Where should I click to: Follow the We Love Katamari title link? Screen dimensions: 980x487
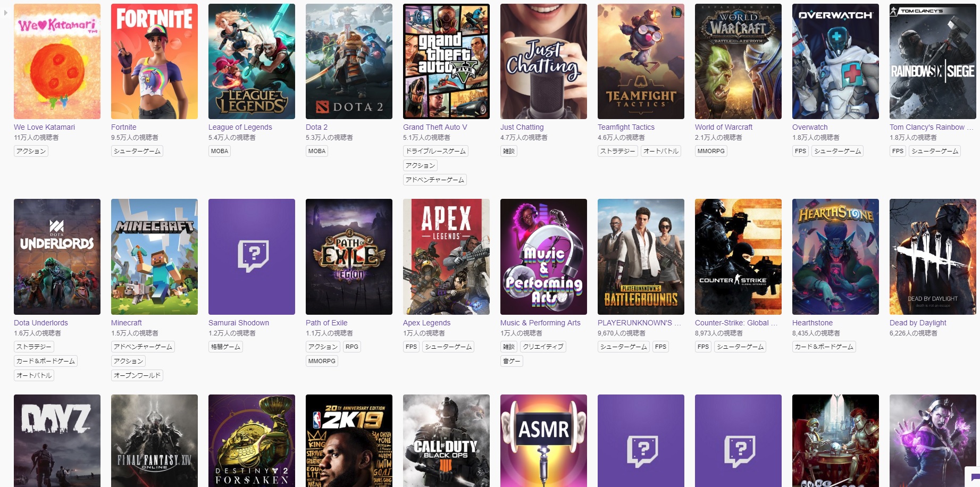click(x=44, y=127)
